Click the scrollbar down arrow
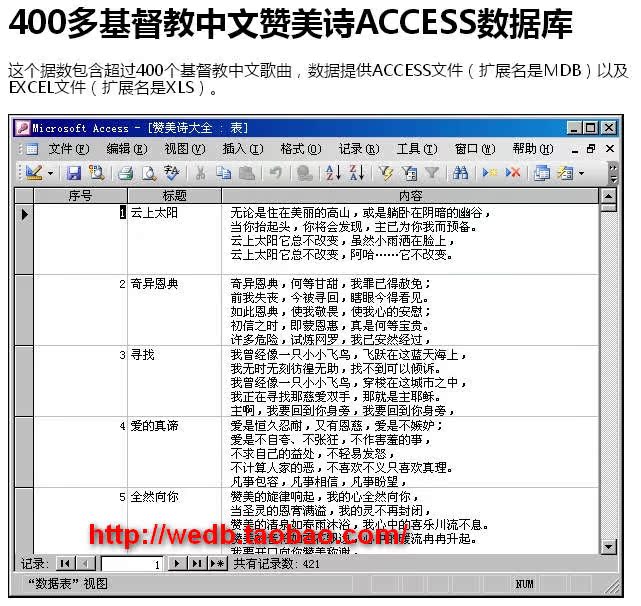The width and height of the screenshot is (641, 606). 609,547
